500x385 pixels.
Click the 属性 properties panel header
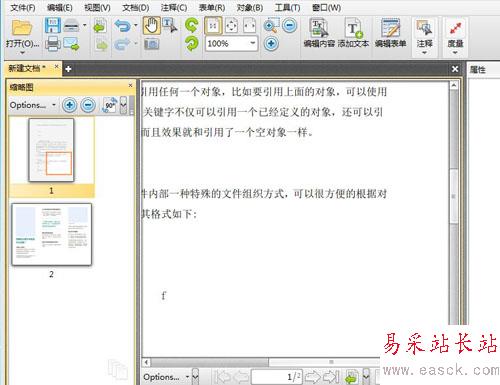[x=478, y=70]
